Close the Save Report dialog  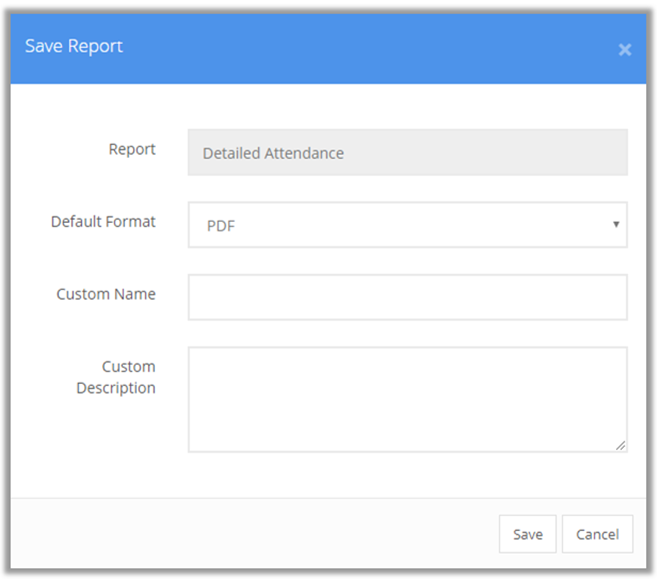coord(624,49)
